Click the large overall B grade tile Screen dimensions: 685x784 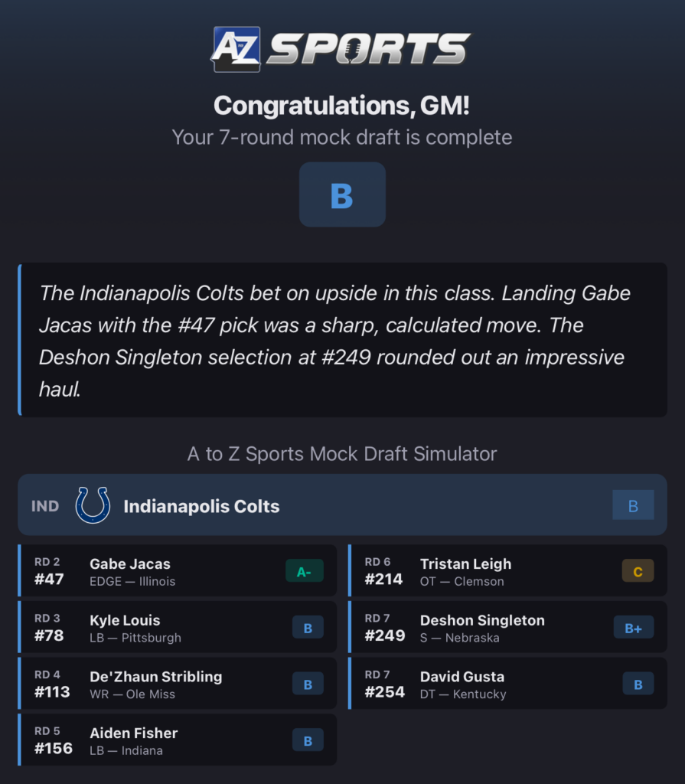tap(342, 194)
